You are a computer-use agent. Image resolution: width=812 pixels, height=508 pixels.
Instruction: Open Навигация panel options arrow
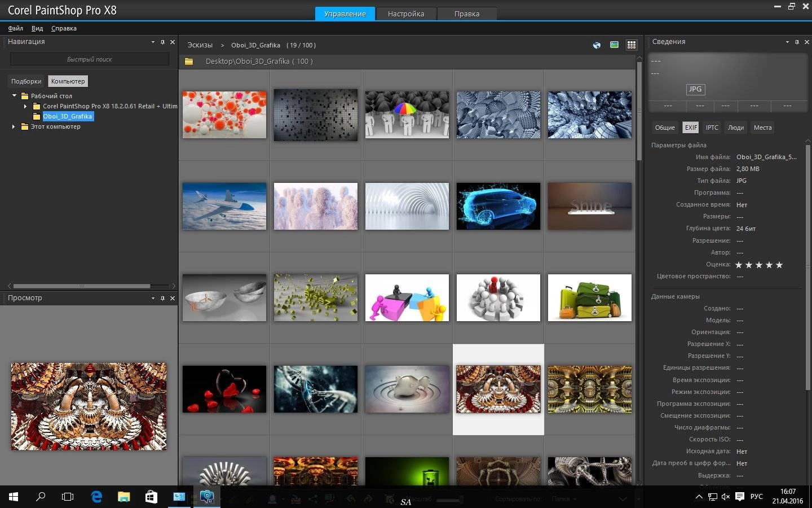coord(153,42)
